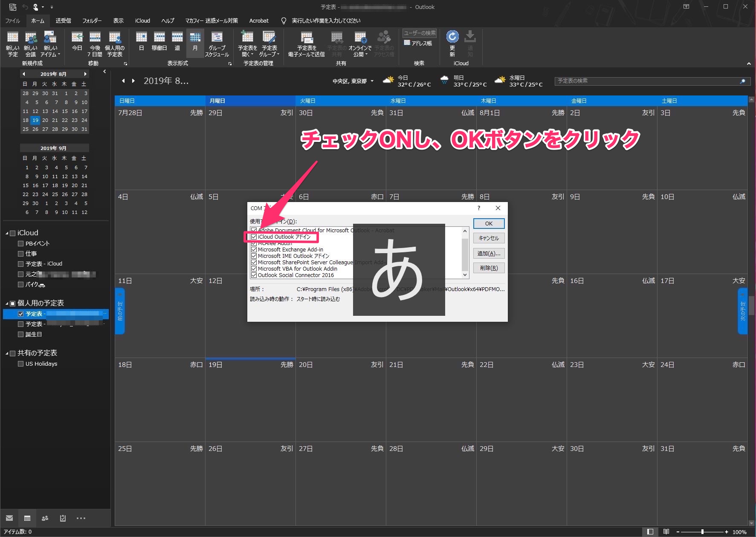Toggle Microsoft Exchange Add-in checkbox
The image size is (756, 537).
(x=254, y=250)
